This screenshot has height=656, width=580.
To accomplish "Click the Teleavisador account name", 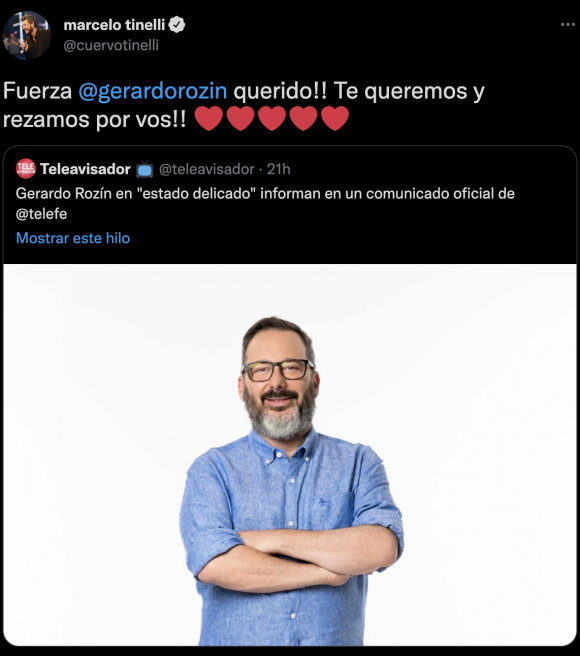I will (85, 169).
